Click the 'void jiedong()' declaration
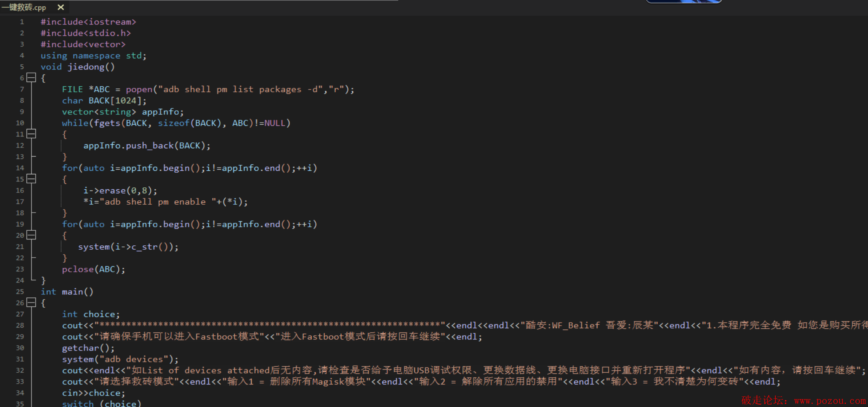The height and width of the screenshot is (407, 868). [78, 67]
